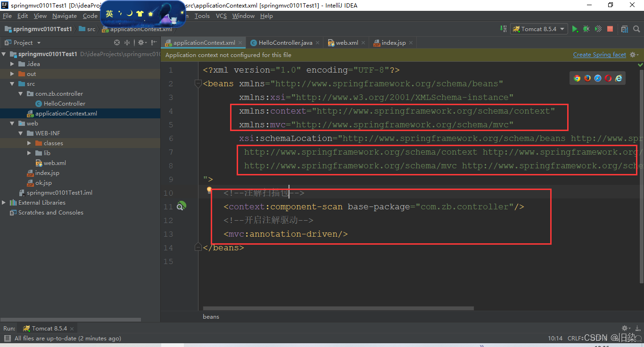Open the Navigate menu
644x347 pixels.
65,16
